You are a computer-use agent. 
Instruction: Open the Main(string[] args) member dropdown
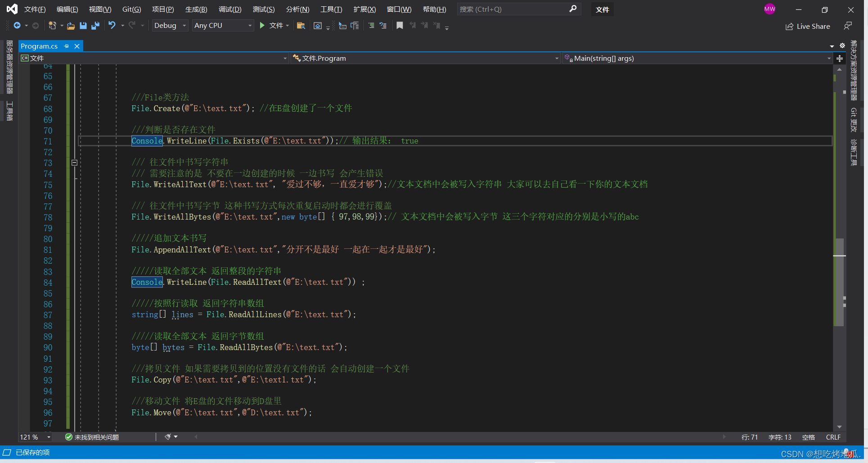pyautogui.click(x=697, y=58)
